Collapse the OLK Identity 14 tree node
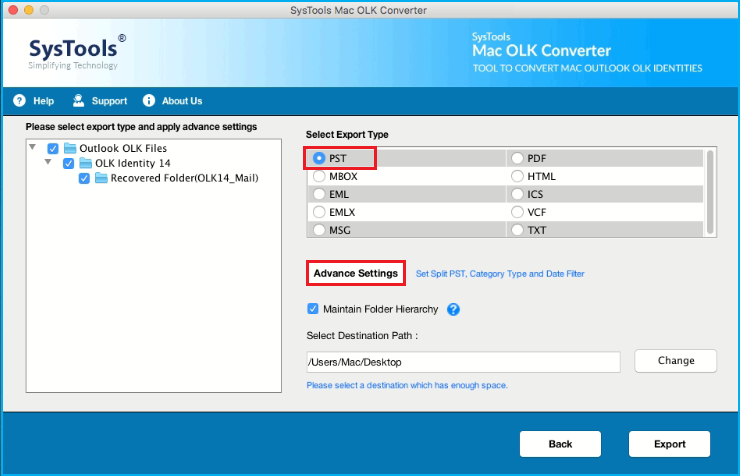The width and height of the screenshot is (740, 476). coord(48,162)
